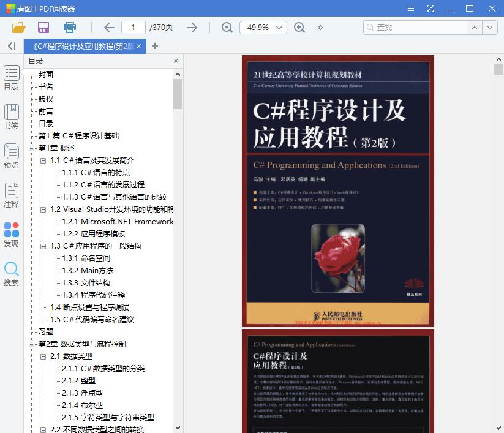This screenshot has width=504, height=433.
Task: Click the 查找 search field
Action: 415,28
